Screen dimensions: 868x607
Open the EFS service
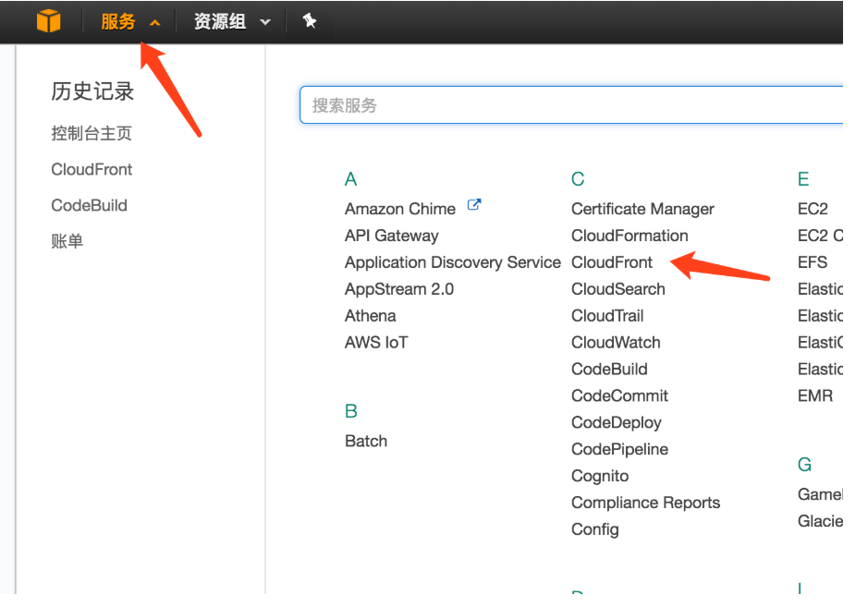[813, 262]
